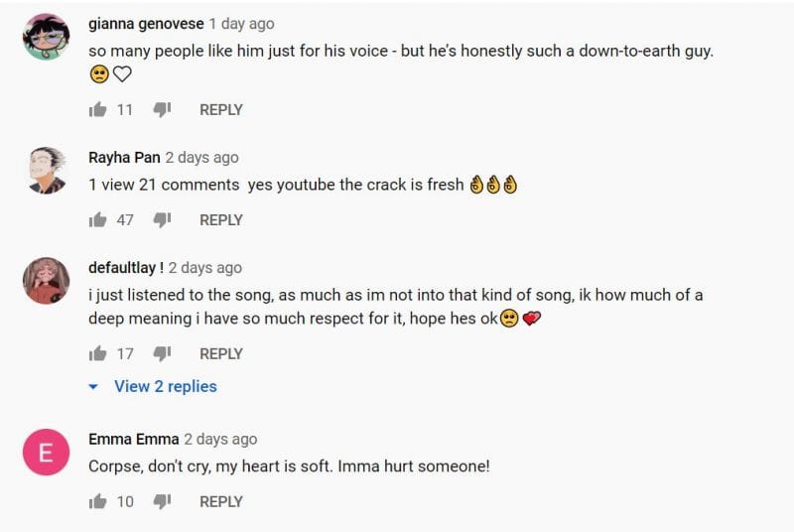Click Emma Emma's pink E avatar
Screen dimensions: 794x532
click(46, 455)
